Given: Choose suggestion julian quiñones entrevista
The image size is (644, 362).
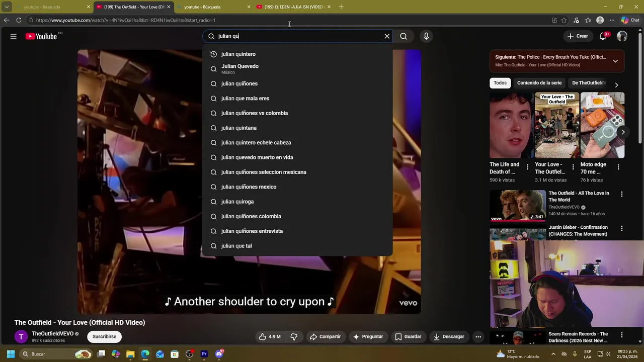Looking at the screenshot, I should (297, 231).
